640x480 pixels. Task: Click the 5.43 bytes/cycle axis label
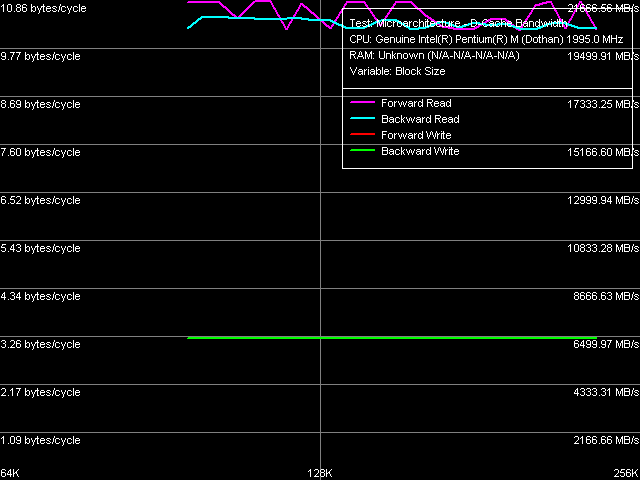click(x=40, y=248)
